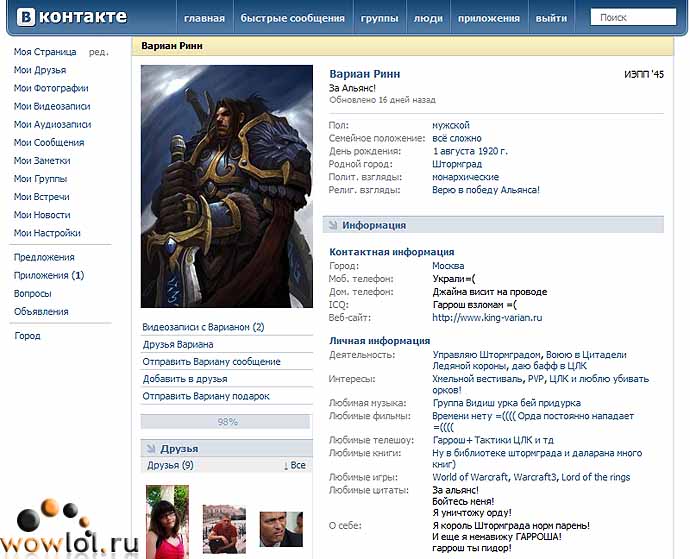
Task: Open Мои Видеозаписи in sidebar
Action: 52,106
